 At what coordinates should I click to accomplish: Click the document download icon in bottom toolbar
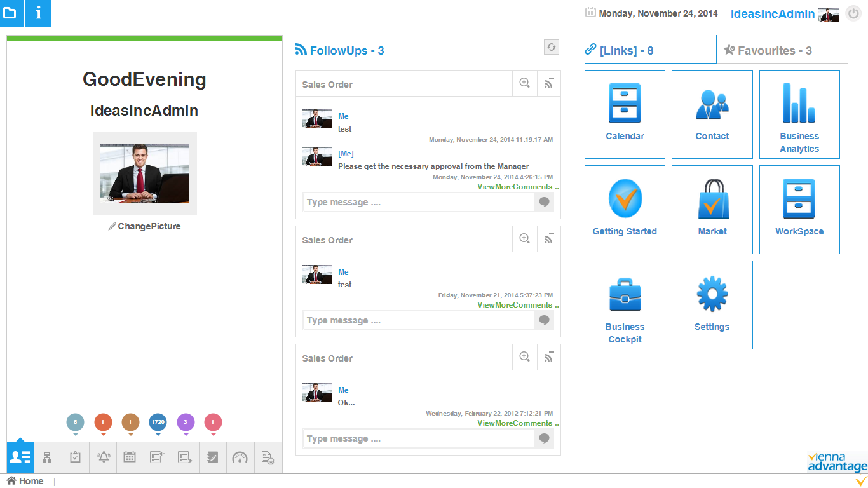[x=268, y=457]
